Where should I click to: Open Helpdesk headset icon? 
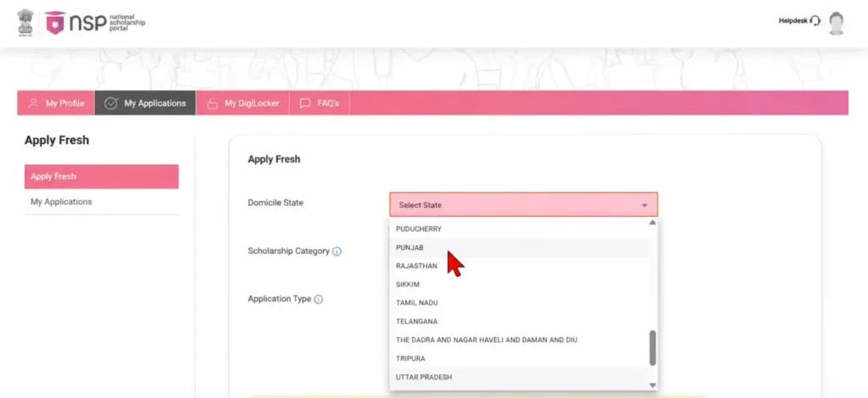(815, 21)
